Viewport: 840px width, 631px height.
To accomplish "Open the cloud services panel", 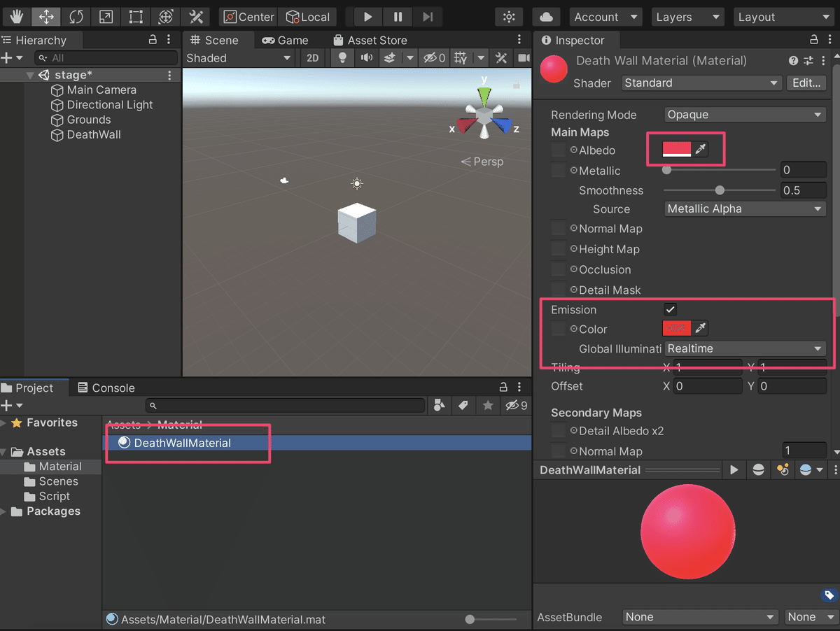I will coord(547,17).
